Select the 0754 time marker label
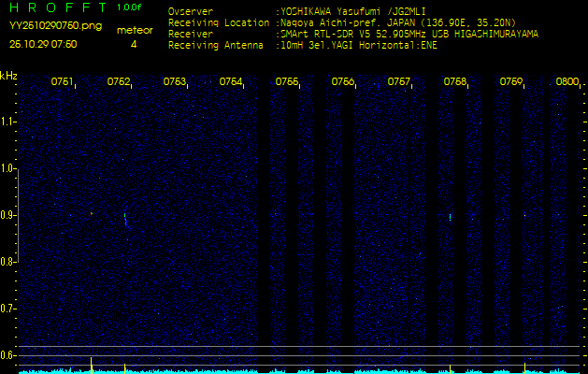Screen dimensions: 588x374 tap(231, 81)
